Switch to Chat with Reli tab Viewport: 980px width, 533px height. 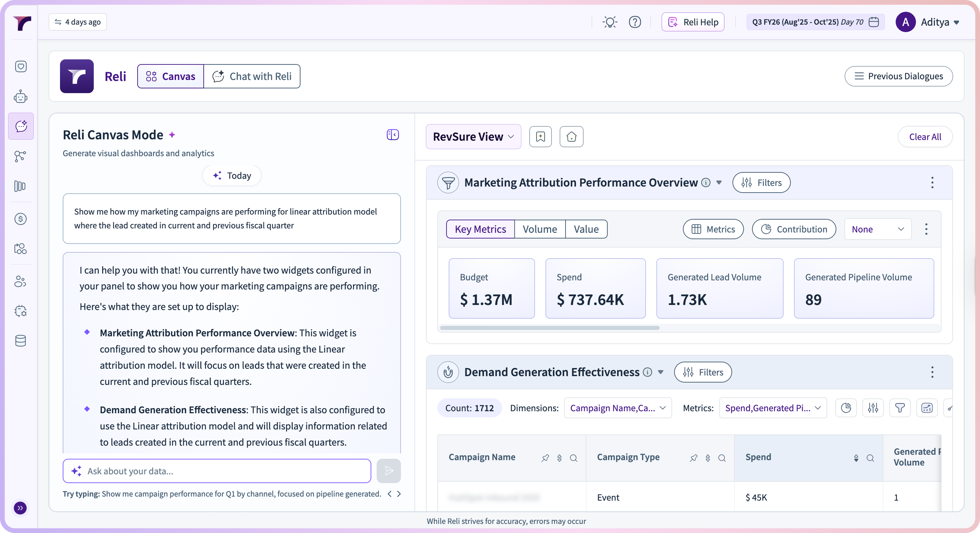coord(252,76)
